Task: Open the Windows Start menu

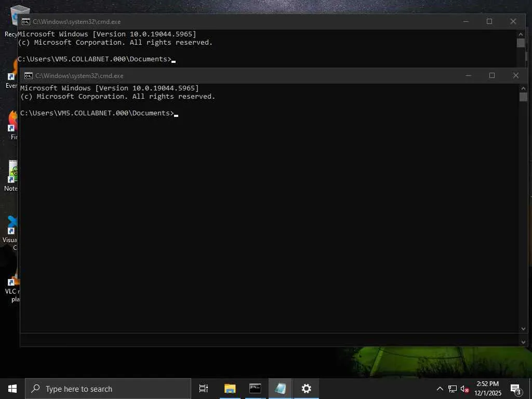Action: pyautogui.click(x=12, y=389)
